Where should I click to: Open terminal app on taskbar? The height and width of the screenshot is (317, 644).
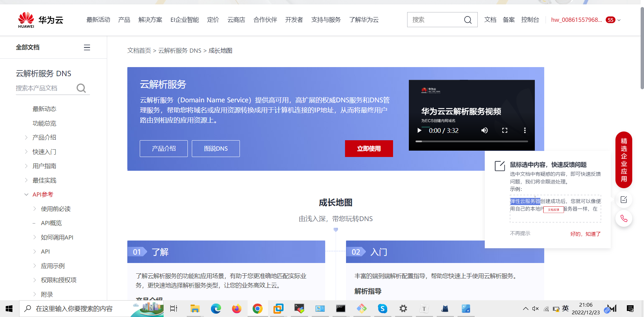point(341,309)
